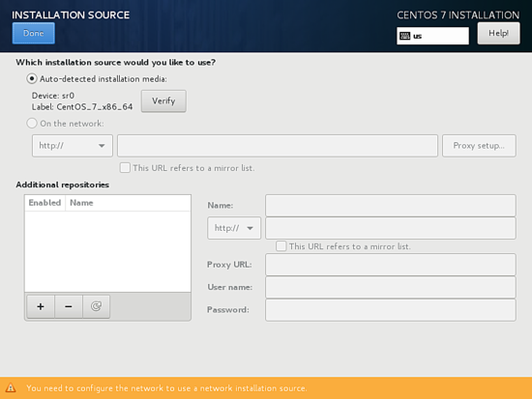Click the add repository plus icon
Image resolution: width=532 pixels, height=399 pixels.
coord(41,306)
